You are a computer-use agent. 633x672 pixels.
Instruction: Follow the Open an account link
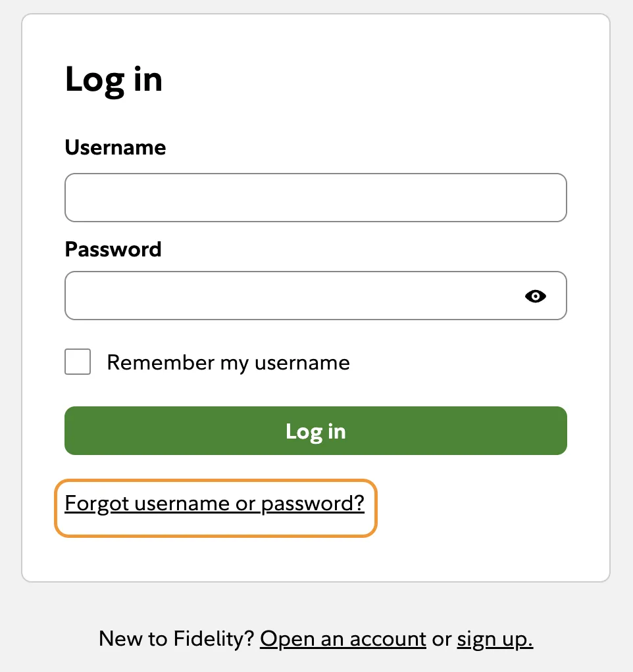tap(343, 638)
